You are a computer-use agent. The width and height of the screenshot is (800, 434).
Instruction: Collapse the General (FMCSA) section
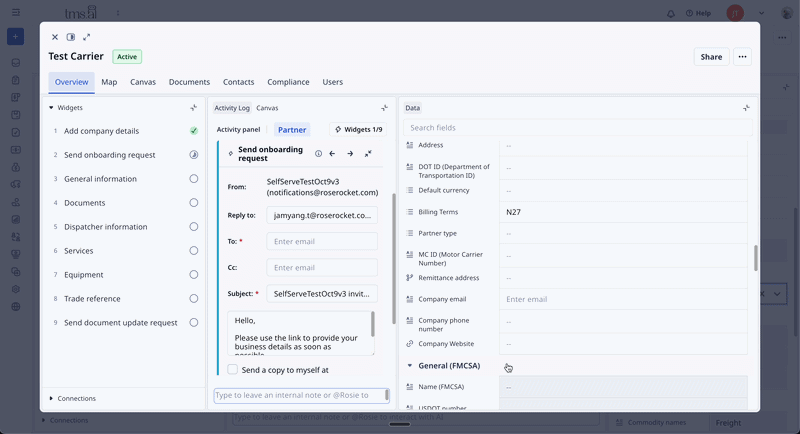[x=409, y=366]
